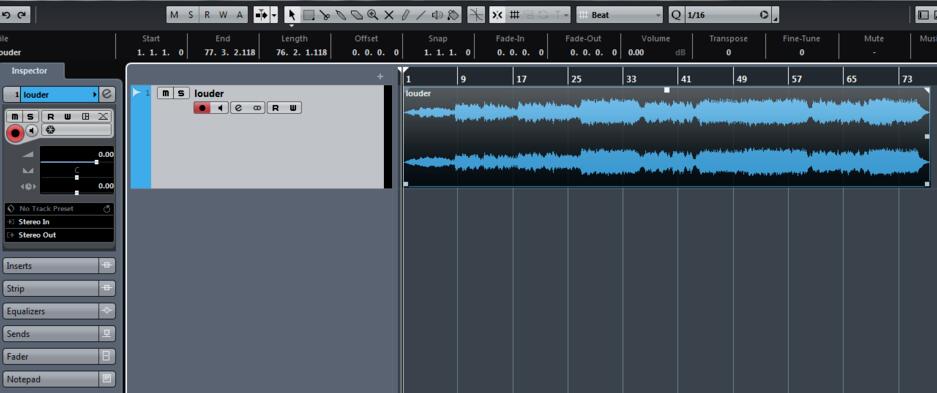Screen dimensions: 937x393
Task: Solo the louder track in track list
Action: 182,93
